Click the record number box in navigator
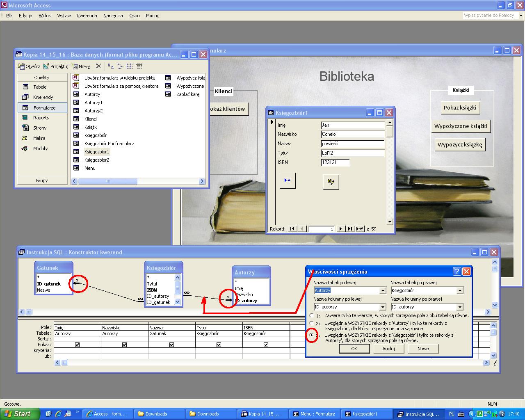The height and width of the screenshot is (420, 525). click(322, 229)
